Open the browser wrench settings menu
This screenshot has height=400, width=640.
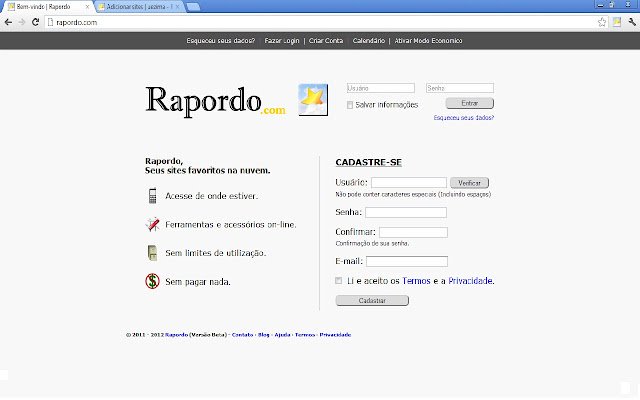pos(631,22)
